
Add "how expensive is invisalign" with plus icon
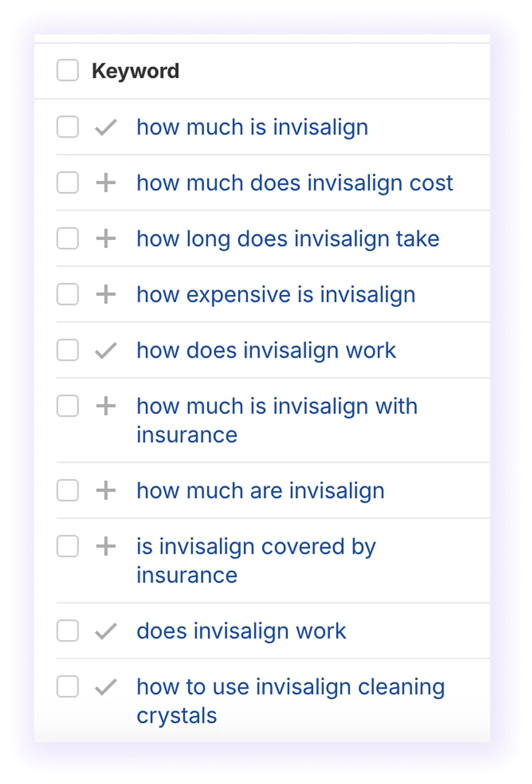106,294
